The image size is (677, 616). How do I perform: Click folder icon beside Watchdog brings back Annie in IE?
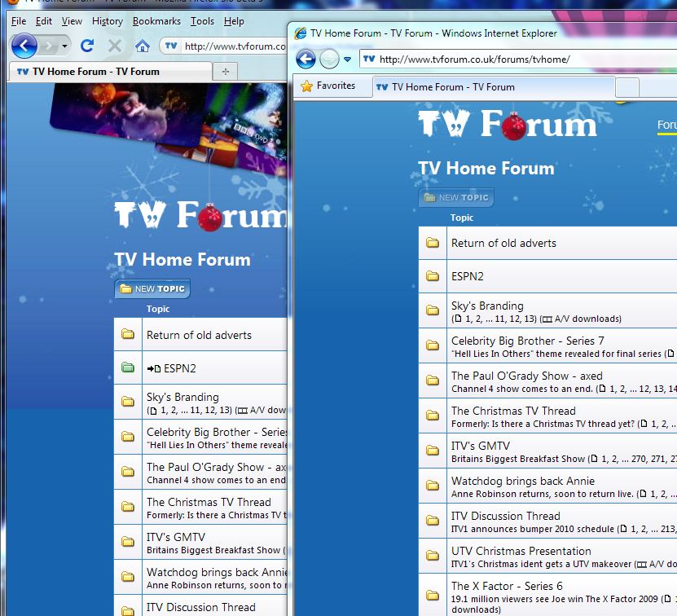click(433, 486)
